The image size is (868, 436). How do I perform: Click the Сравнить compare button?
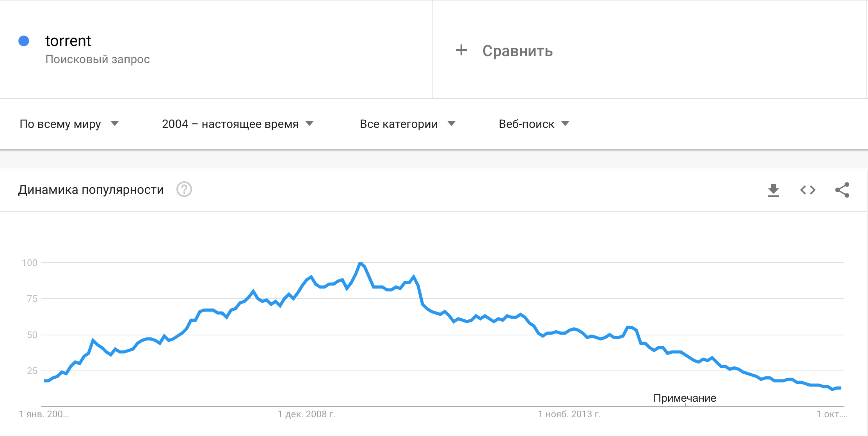click(x=504, y=51)
